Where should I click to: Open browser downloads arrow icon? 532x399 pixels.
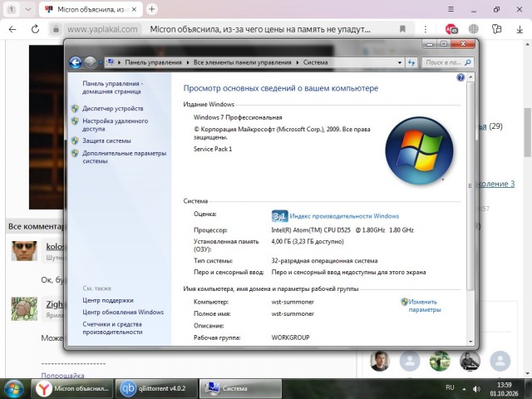pos(520,30)
